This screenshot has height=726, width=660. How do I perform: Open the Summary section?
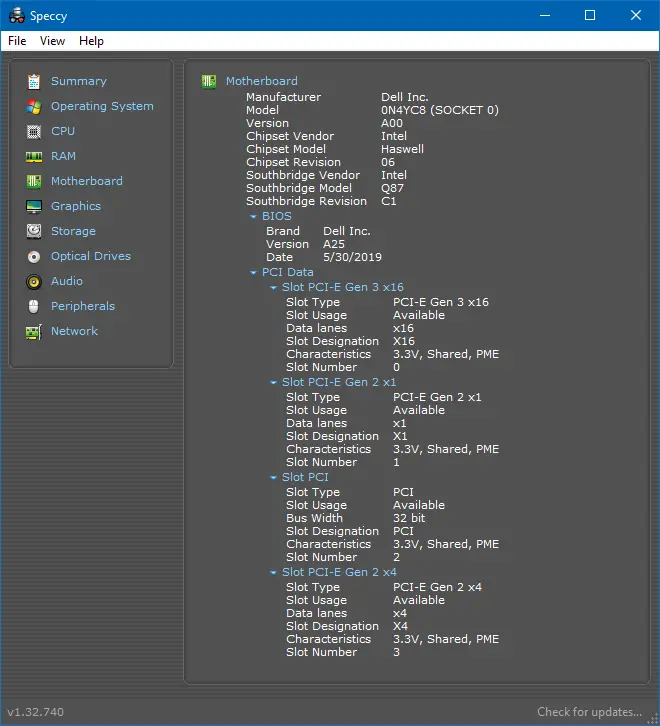(79, 81)
